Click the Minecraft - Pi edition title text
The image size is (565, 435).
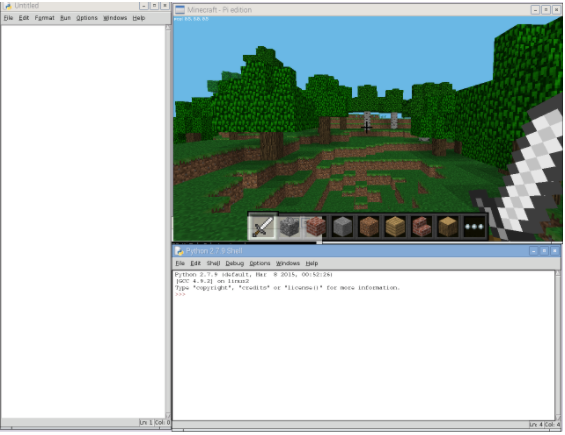pyautogui.click(x=219, y=10)
